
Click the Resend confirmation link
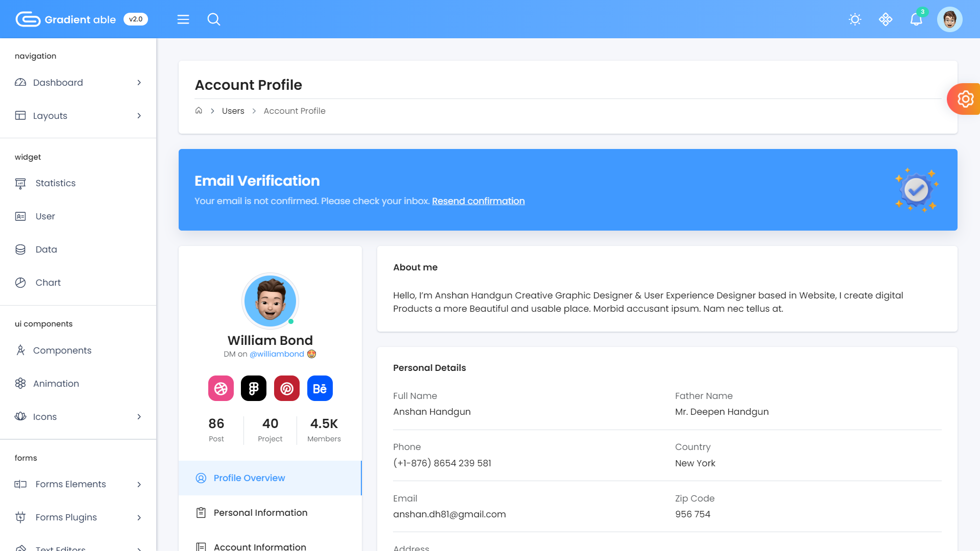(x=478, y=201)
